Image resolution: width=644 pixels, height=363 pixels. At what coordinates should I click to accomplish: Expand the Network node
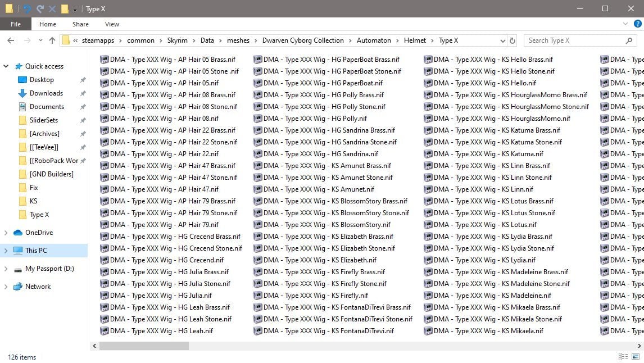point(6,287)
